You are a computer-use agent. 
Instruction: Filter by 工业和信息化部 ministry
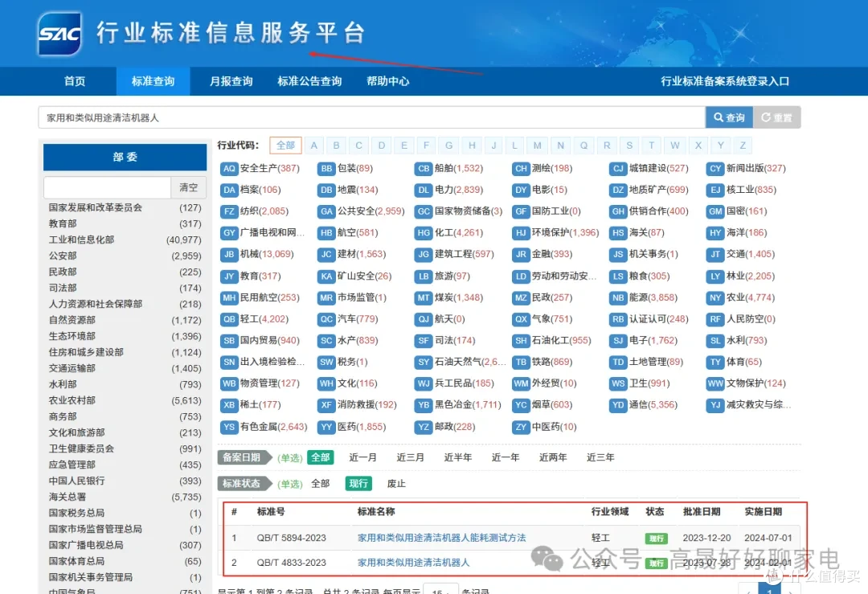click(x=125, y=240)
